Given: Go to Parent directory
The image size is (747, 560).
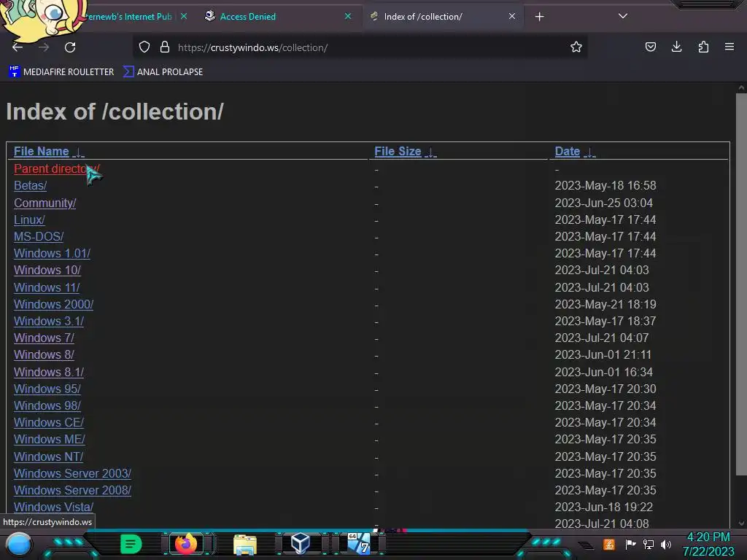Looking at the screenshot, I should pyautogui.click(x=57, y=169).
